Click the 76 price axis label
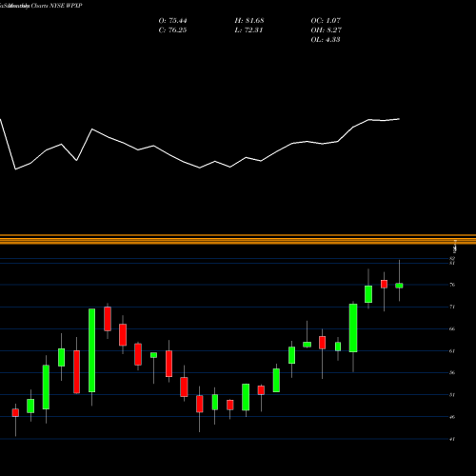This screenshot has height=476, width=476. coord(452,285)
